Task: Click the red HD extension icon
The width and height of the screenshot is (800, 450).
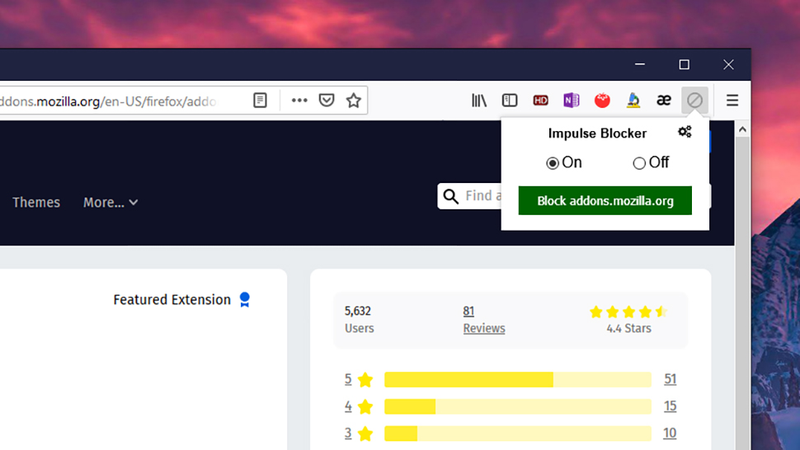Action: [540, 101]
